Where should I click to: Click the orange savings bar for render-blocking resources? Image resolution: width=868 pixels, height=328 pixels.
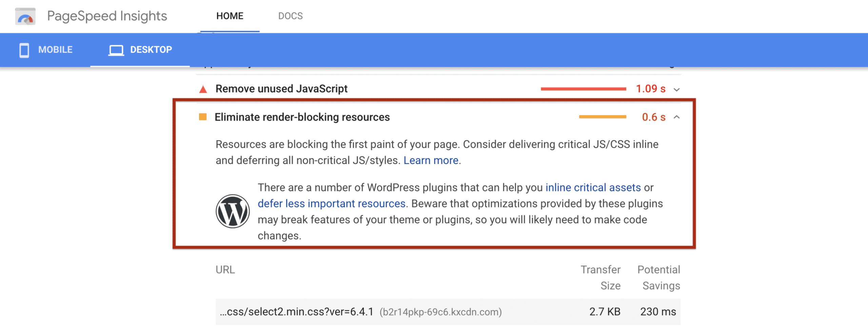click(603, 117)
